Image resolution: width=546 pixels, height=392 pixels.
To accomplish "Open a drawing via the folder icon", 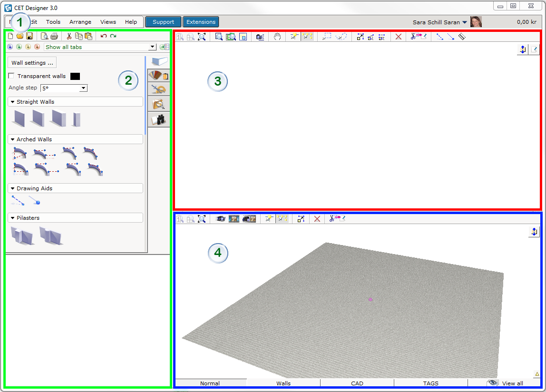I will [x=20, y=36].
